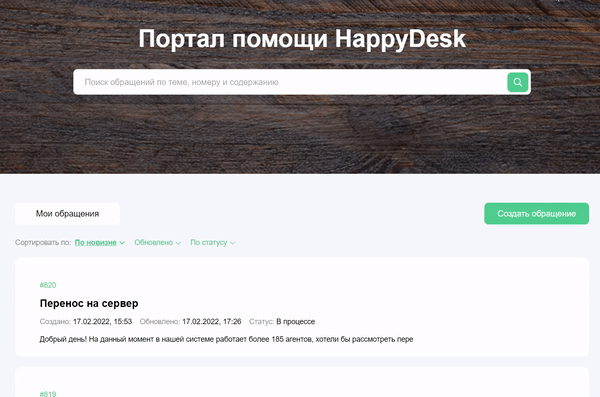Click updated date 17.02.2022, 17:26
The height and width of the screenshot is (397, 600).
coord(212,322)
